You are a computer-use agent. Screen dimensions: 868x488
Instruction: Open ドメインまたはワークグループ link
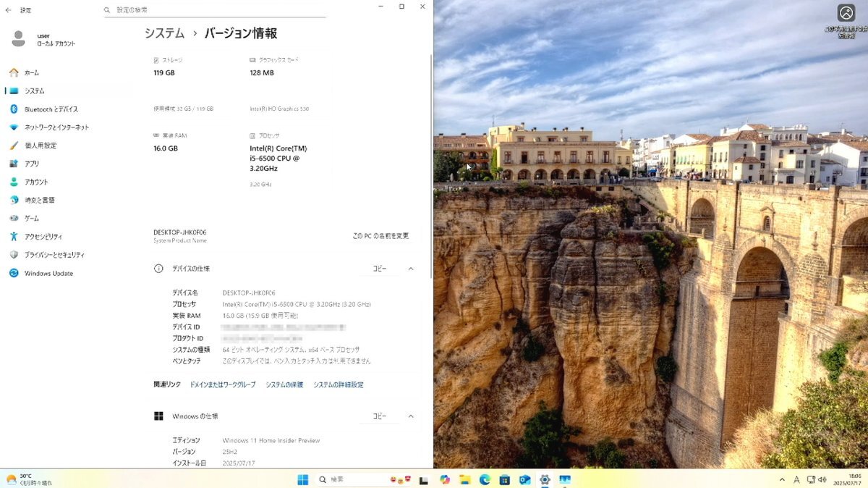pyautogui.click(x=223, y=385)
